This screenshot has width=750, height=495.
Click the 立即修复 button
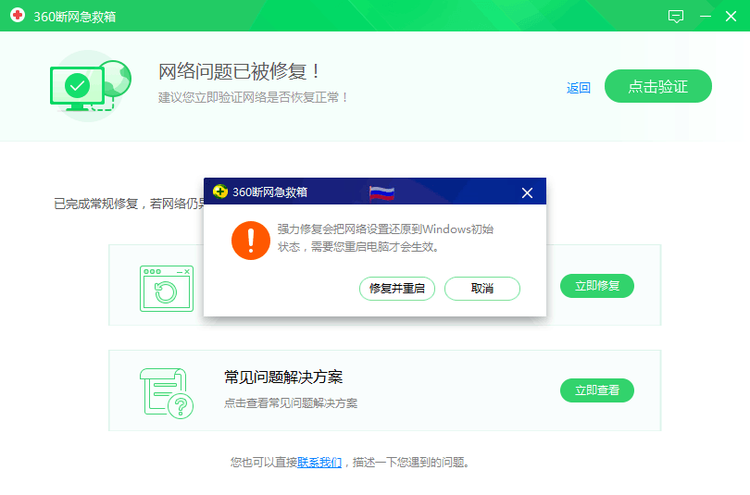click(x=597, y=286)
